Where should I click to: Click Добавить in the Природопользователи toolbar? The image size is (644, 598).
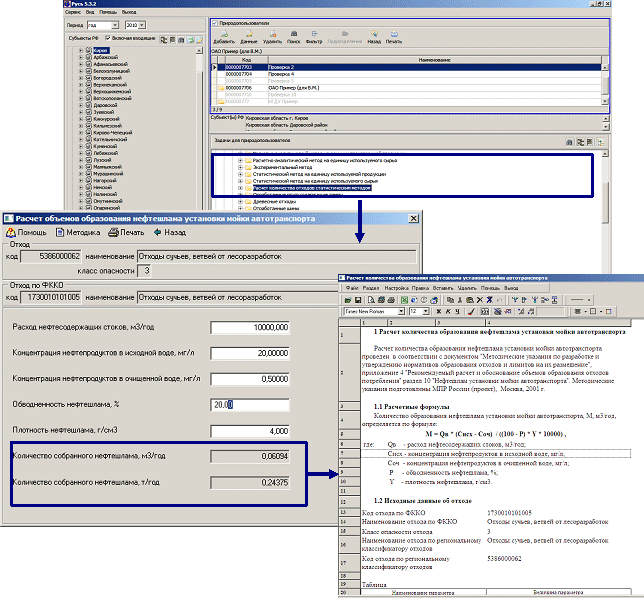(x=224, y=36)
